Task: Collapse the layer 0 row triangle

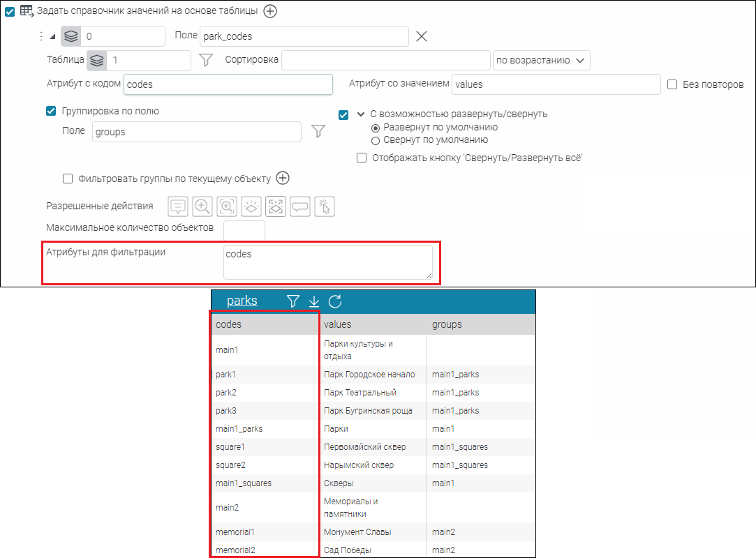Action: pyautogui.click(x=53, y=36)
